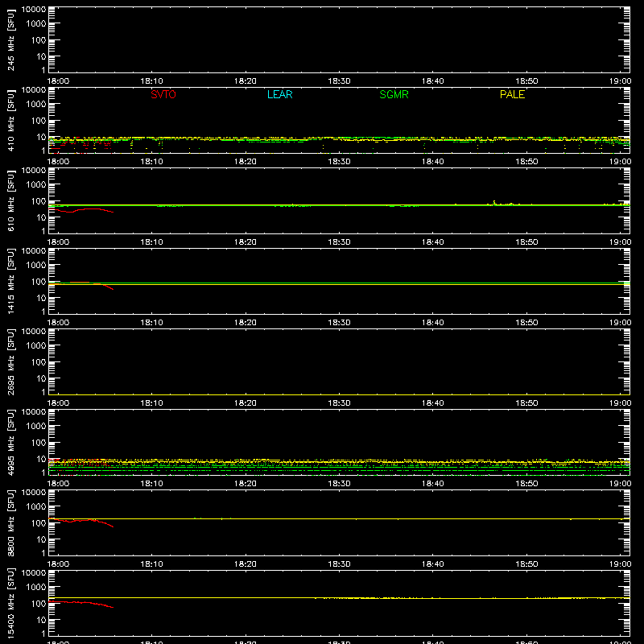644x644 pixels.
Task: Click the 19:00 tick under the 4995 MHz panel
Action: click(620, 484)
